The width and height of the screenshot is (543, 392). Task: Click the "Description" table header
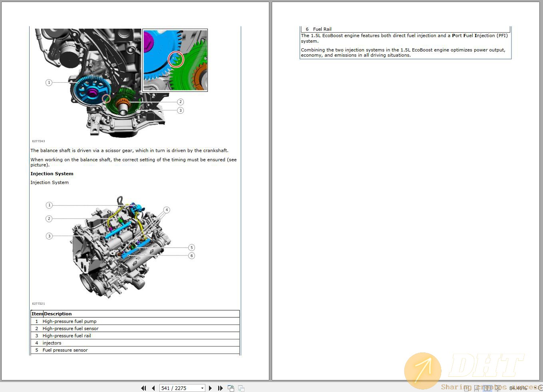58,314
